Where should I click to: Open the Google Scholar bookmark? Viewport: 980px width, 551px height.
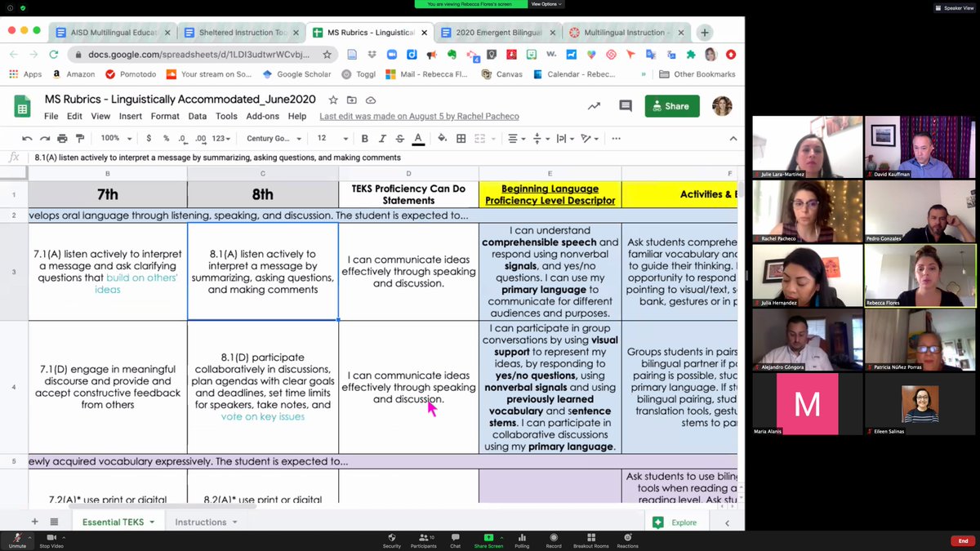click(x=297, y=74)
